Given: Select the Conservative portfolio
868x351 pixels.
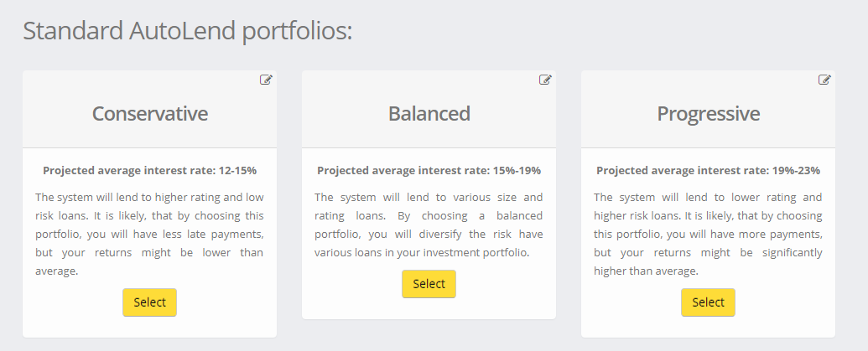Looking at the screenshot, I should [x=149, y=302].
